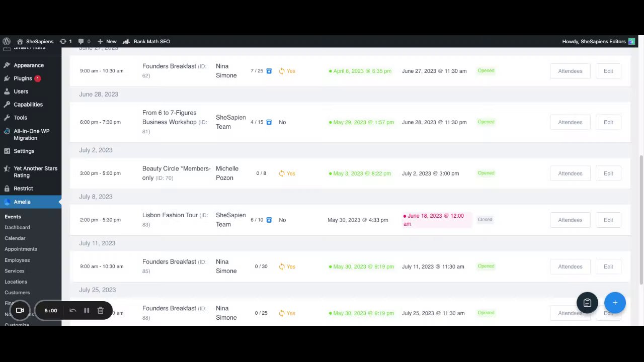This screenshot has height=362, width=644.
Task: Click the blue icon beside 7 / 25
Action: [x=269, y=71]
